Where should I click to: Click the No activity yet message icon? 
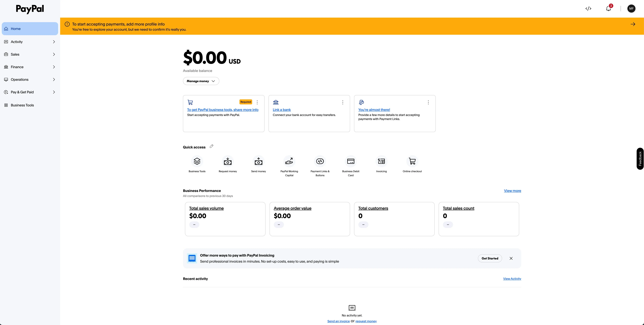coord(352,308)
